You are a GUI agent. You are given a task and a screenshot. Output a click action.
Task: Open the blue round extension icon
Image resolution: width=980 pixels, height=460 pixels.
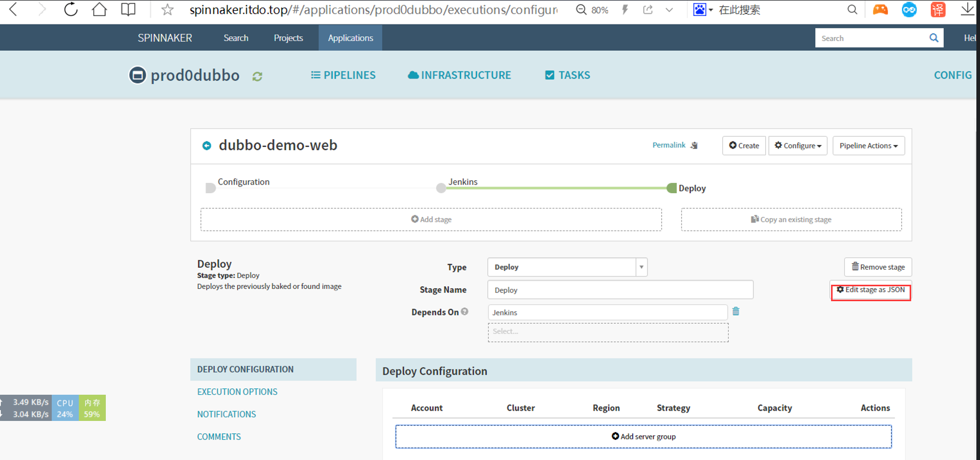coord(909,10)
